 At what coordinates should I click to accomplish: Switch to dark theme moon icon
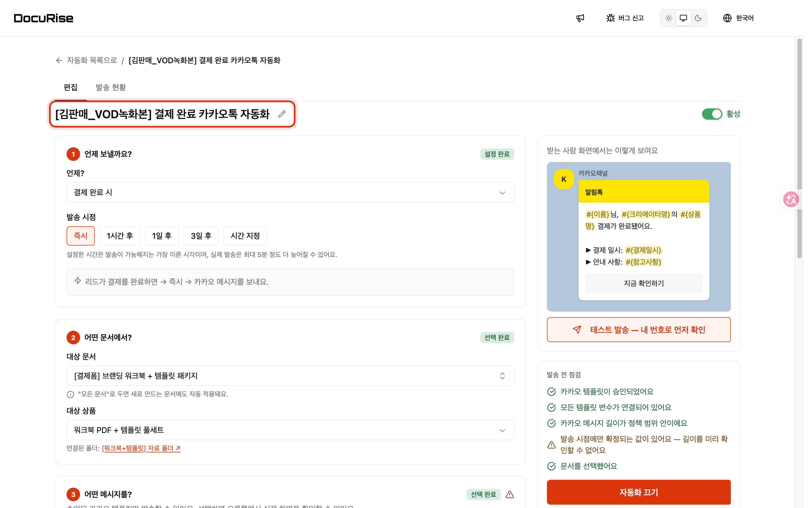pos(698,18)
